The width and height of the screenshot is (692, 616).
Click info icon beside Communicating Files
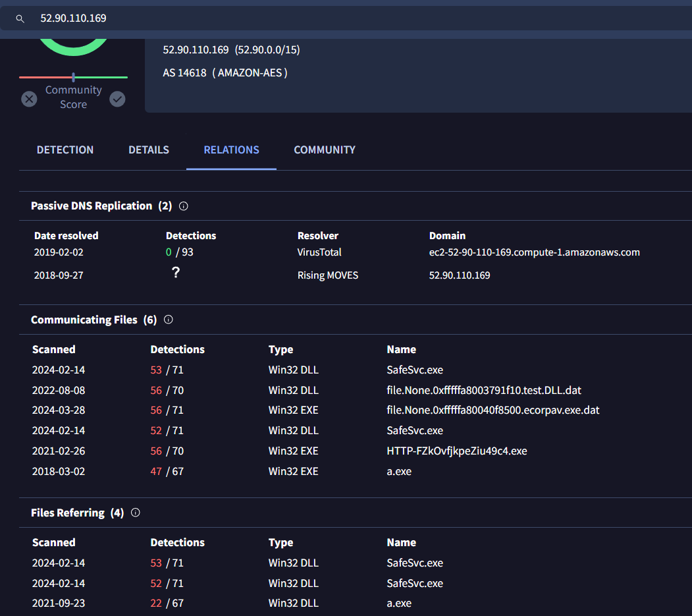click(169, 320)
